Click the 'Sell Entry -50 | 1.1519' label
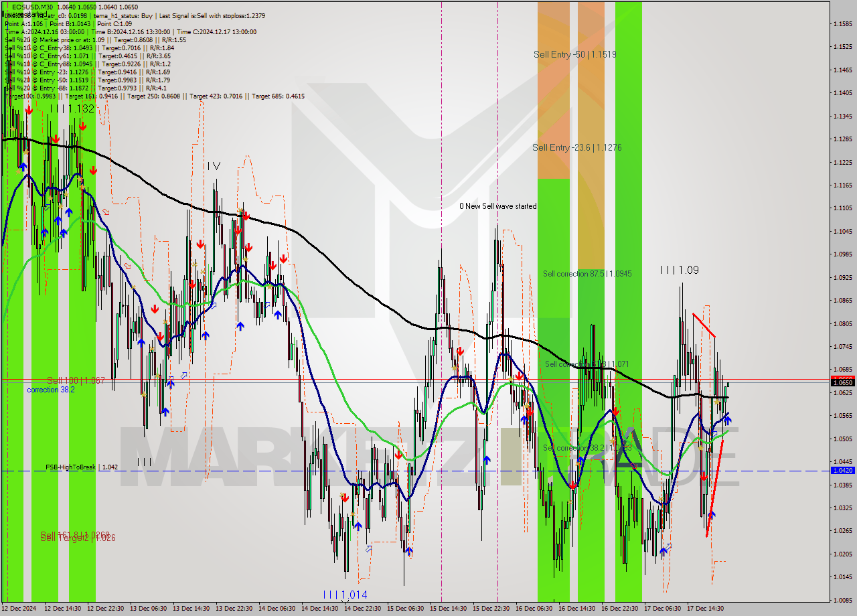857x616 pixels. click(x=575, y=54)
